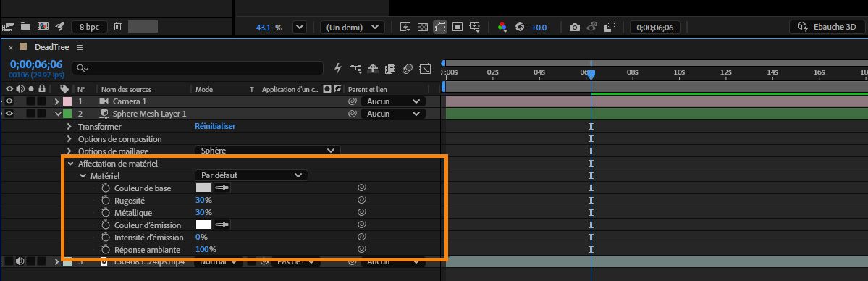The image size is (868, 281).
Task: Open the Couleur d'émission white swatch
Action: [x=203, y=225]
